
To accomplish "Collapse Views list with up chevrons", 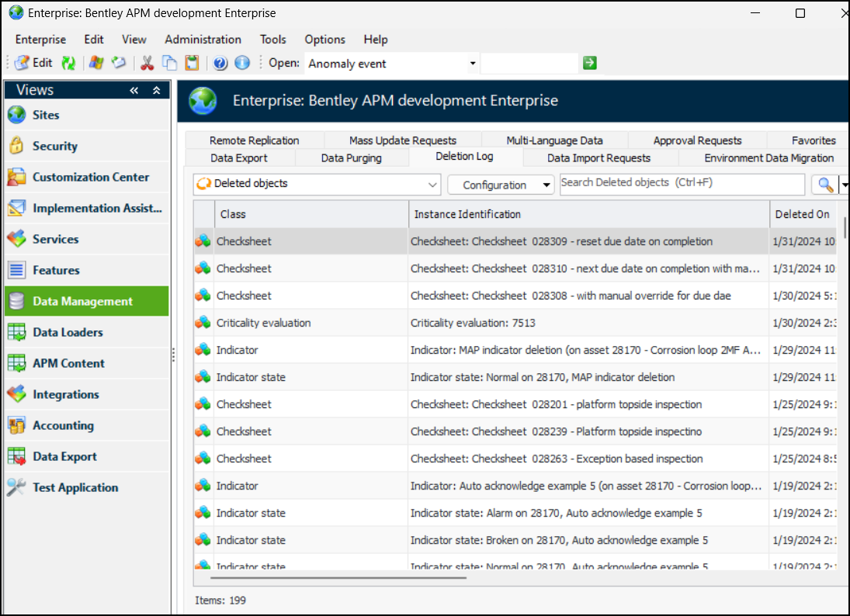I will point(156,91).
